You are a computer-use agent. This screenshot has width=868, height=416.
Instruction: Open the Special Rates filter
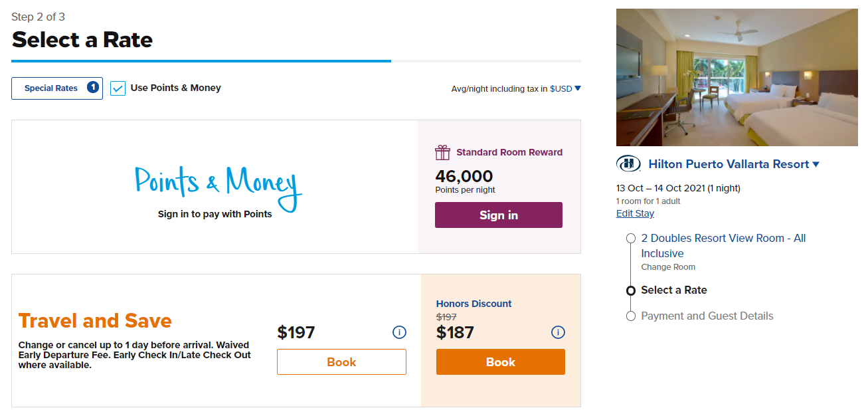[56, 88]
